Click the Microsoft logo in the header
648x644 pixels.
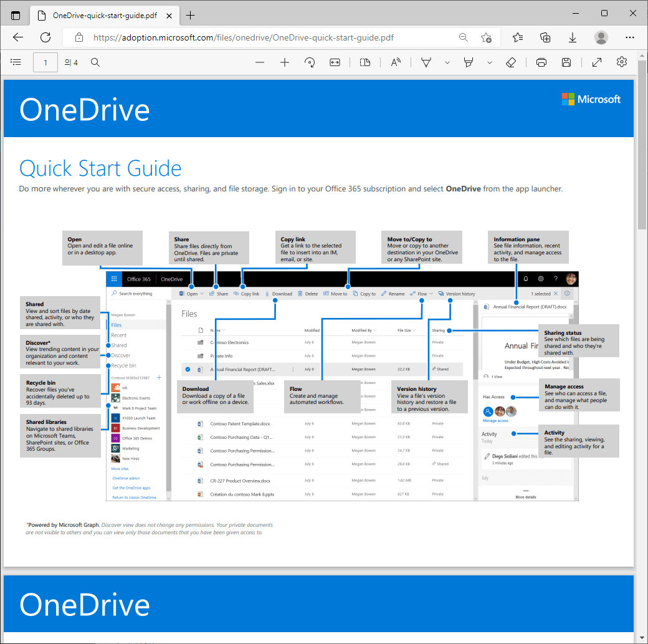click(591, 99)
